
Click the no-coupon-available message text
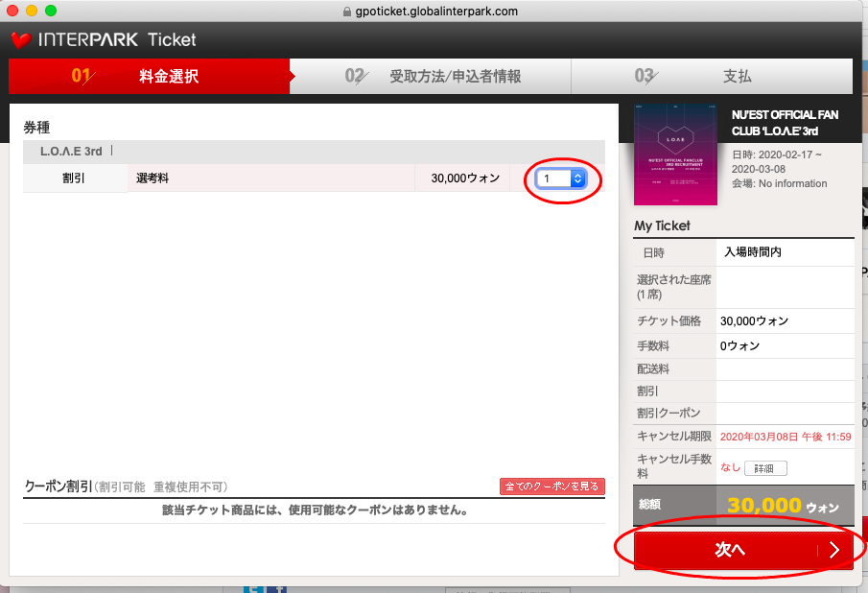coord(315,510)
